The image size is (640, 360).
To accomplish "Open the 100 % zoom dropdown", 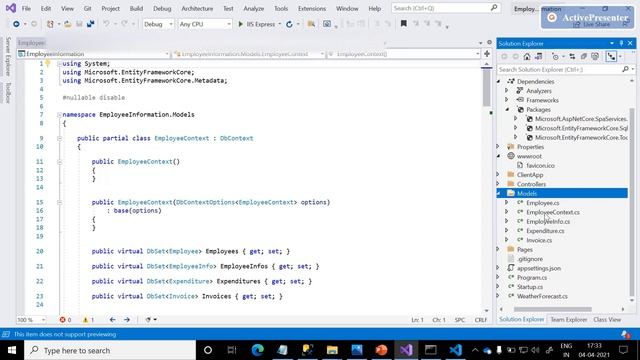I will 31,320.
